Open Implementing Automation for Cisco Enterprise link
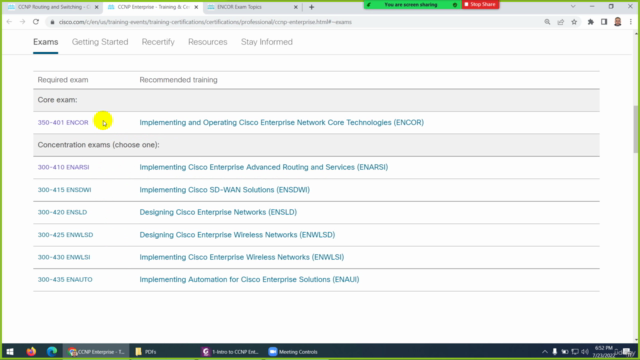The height and width of the screenshot is (360, 640). [x=249, y=280]
